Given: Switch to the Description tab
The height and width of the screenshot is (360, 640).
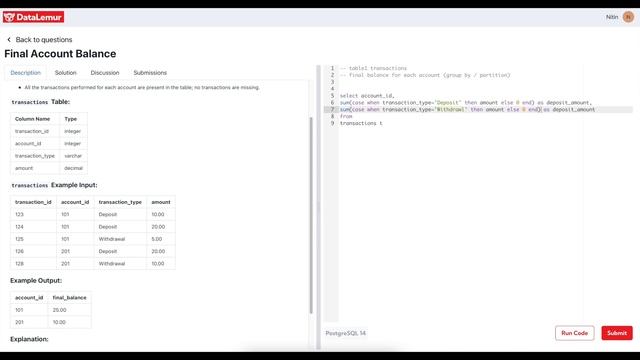Looking at the screenshot, I should click(x=26, y=73).
